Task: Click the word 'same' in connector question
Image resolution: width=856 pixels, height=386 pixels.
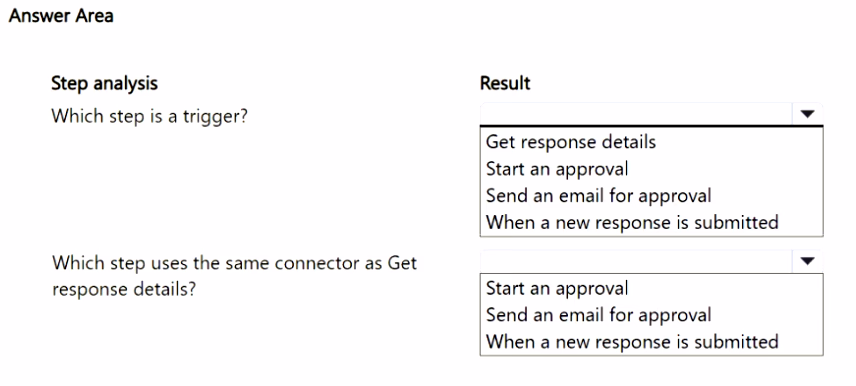Action: pyautogui.click(x=247, y=264)
